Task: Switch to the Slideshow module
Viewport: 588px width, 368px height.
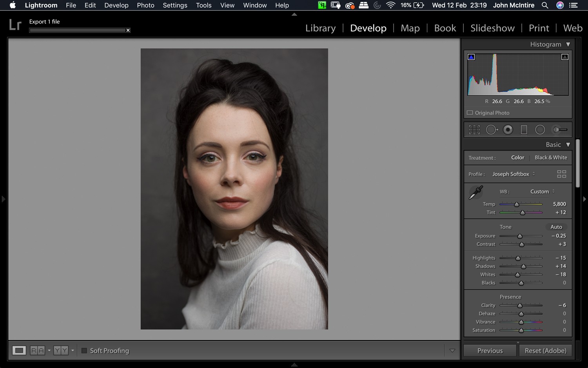Action: [492, 28]
